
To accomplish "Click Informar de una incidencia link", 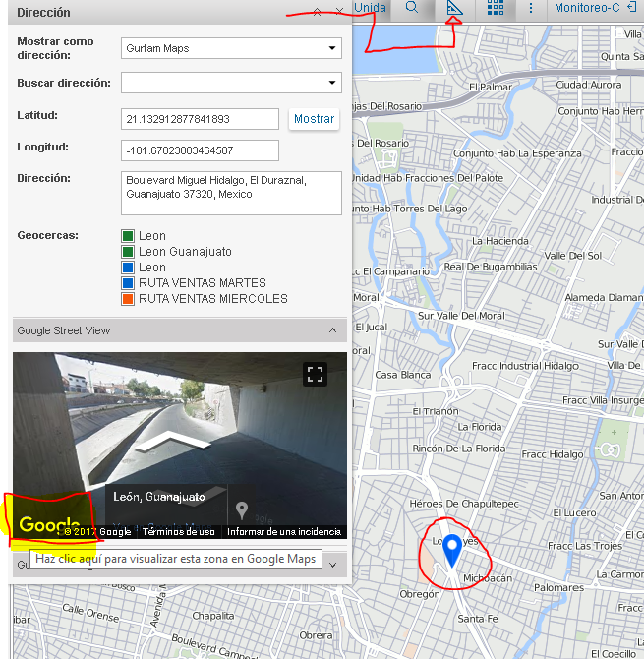I will (284, 532).
